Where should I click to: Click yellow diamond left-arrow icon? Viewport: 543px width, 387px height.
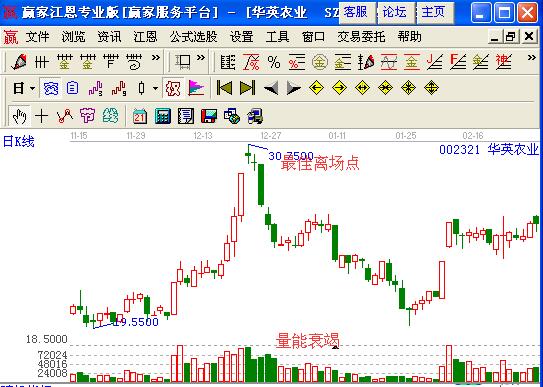coord(316,88)
